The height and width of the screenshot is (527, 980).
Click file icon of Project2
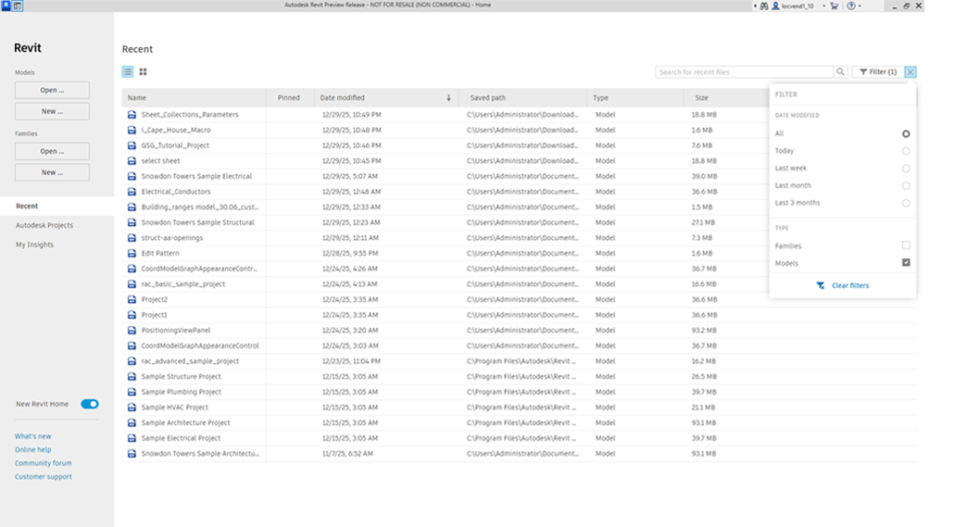pos(132,299)
